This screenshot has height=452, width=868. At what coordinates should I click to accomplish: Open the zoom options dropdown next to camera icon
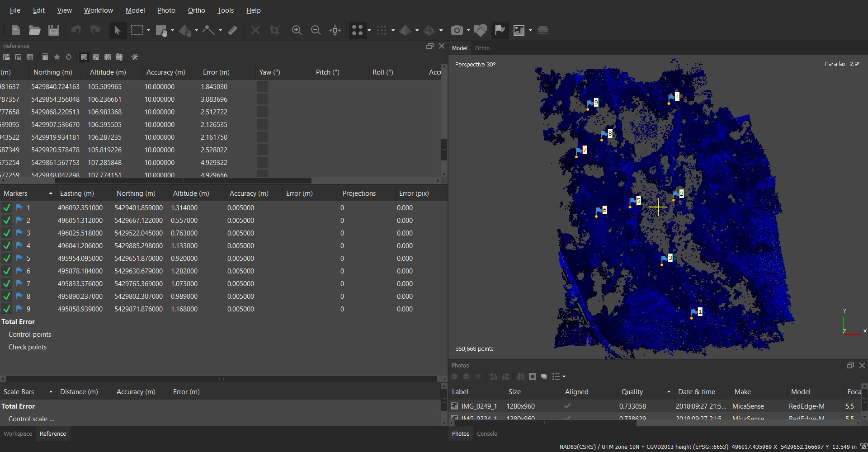tap(468, 31)
